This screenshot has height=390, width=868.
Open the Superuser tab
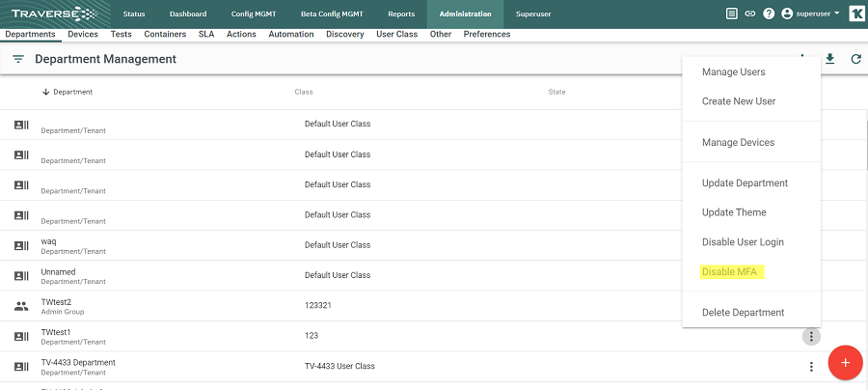(x=533, y=14)
